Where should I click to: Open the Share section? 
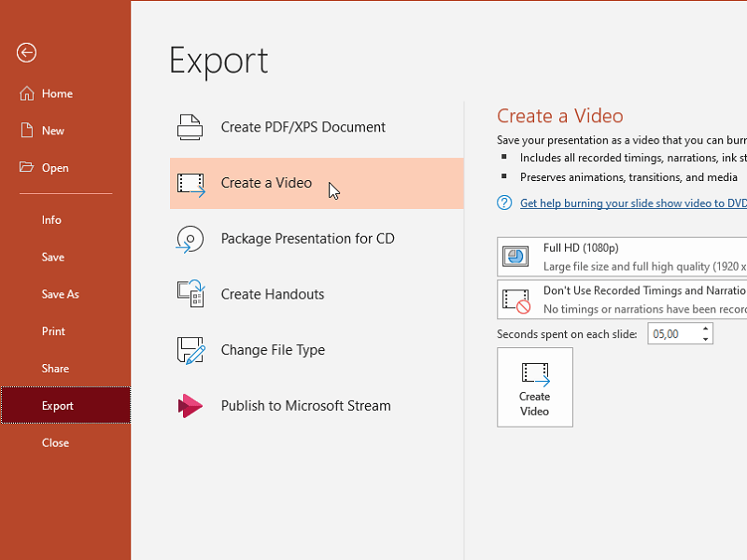pyautogui.click(x=54, y=369)
